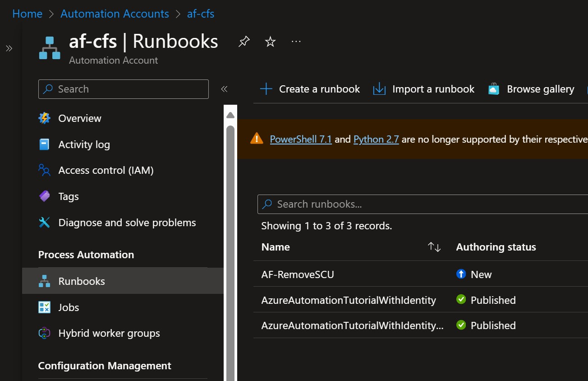The height and width of the screenshot is (381, 588).
Task: Click the Showing 1 to 3 of 3 records text
Action: (x=326, y=226)
